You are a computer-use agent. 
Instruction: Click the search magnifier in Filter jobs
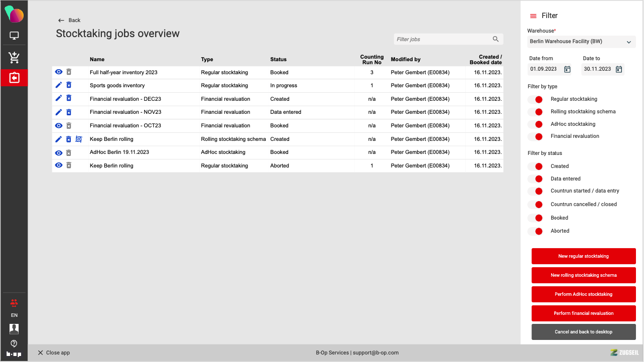point(495,39)
